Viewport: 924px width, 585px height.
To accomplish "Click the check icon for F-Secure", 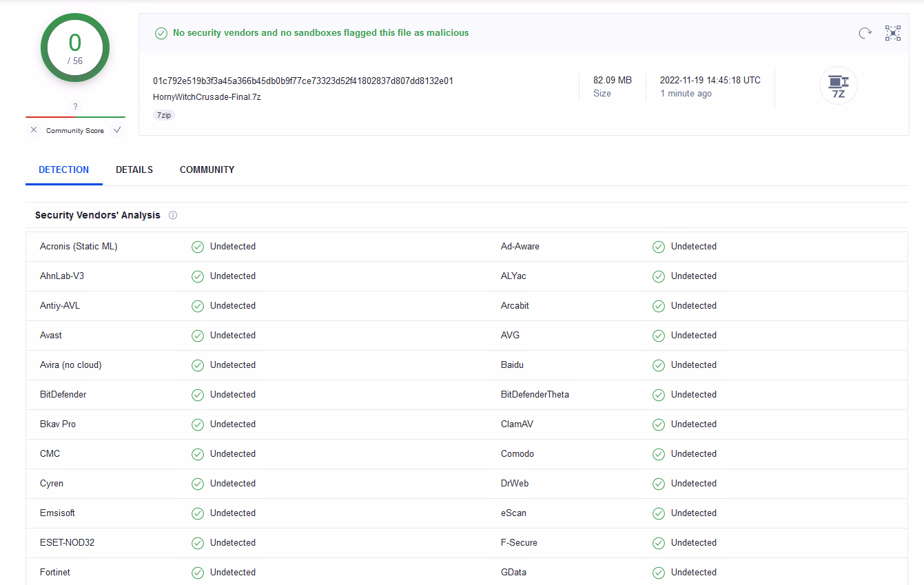I will [x=659, y=543].
